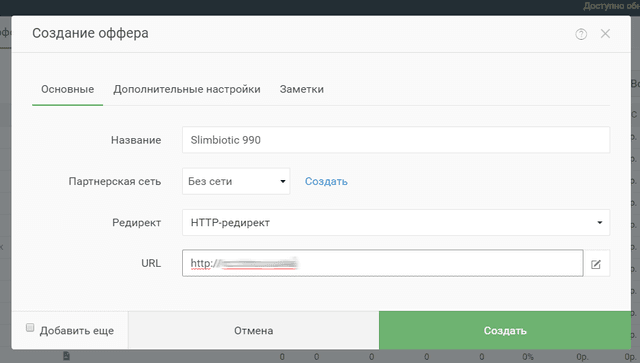The height and width of the screenshot is (363, 640).
Task: Click the blue Создать link for network
Action: click(x=326, y=181)
